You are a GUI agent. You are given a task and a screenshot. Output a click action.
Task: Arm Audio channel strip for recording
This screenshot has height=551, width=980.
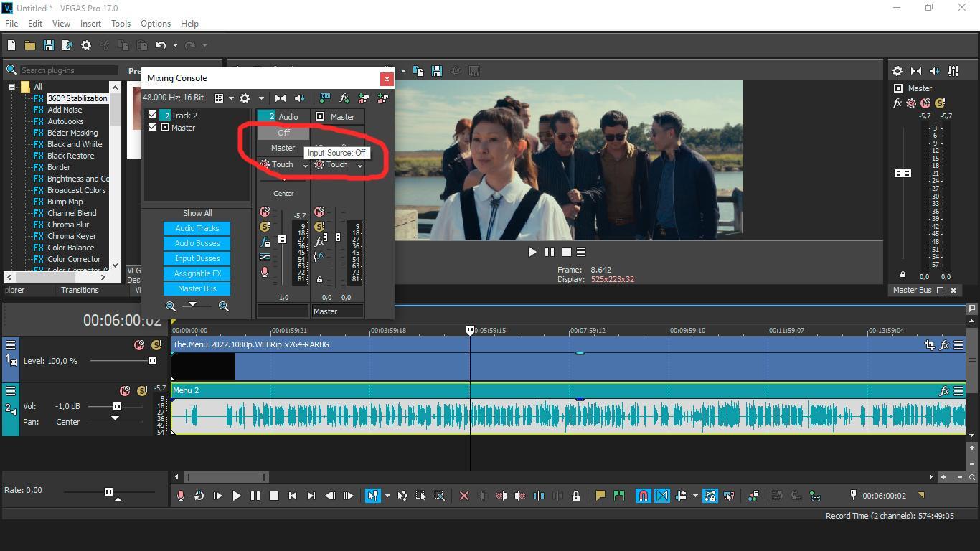(x=265, y=272)
